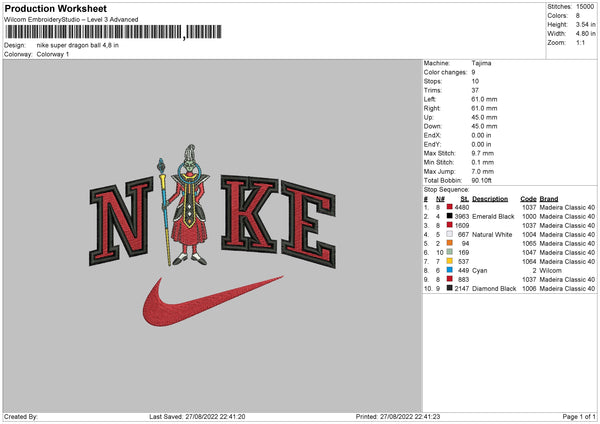This screenshot has width=600, height=424.
Task: Click the 'N#' column header
Action: pyautogui.click(x=440, y=199)
